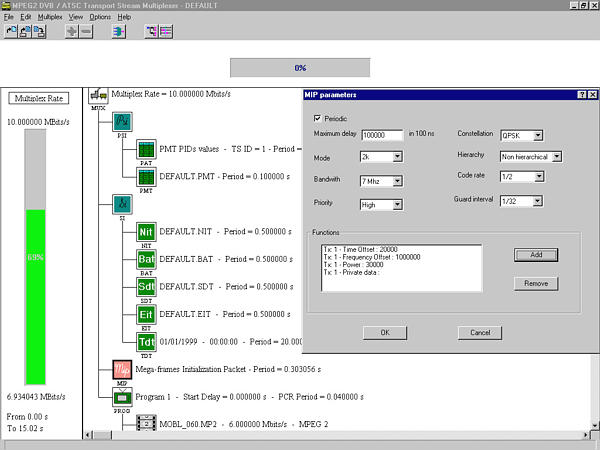Click the green Sdt table icon
Image resolution: width=600 pixels, height=450 pixels.
[x=146, y=286]
